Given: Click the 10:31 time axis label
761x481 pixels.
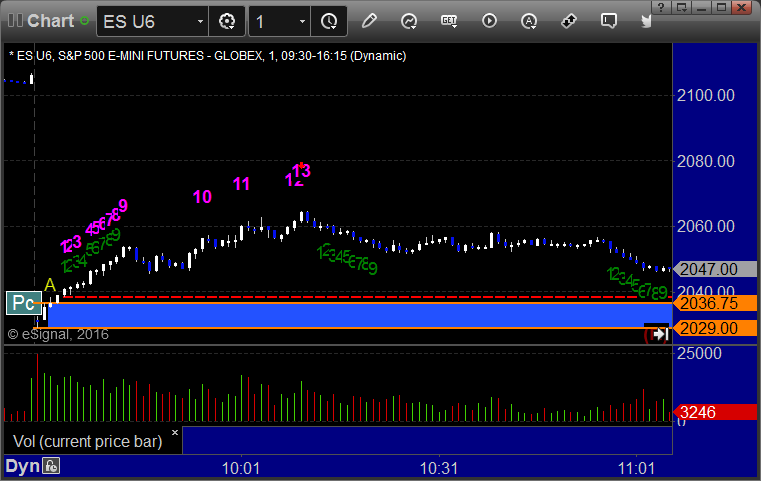Looking at the screenshot, I should 439,468.
